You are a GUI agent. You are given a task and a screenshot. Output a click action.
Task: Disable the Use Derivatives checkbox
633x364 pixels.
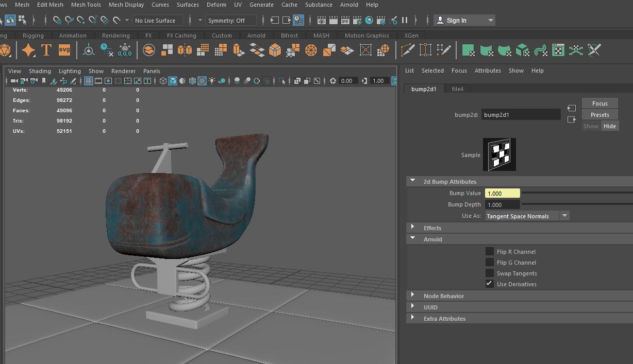point(489,284)
